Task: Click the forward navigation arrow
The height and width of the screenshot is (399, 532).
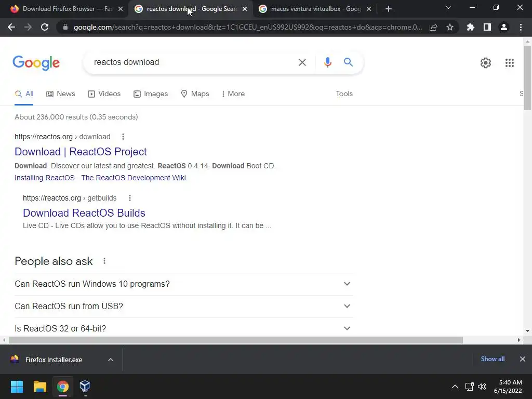Action: (x=28, y=27)
